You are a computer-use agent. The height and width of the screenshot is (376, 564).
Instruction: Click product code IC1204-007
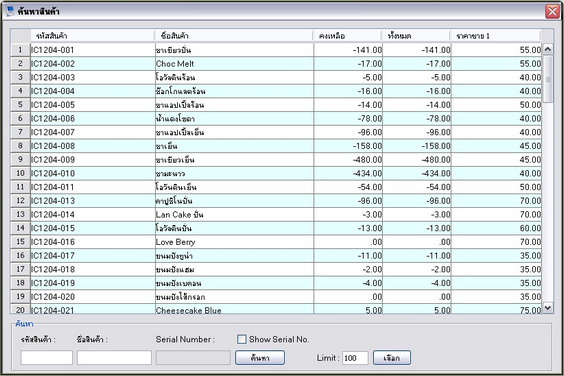point(53,132)
